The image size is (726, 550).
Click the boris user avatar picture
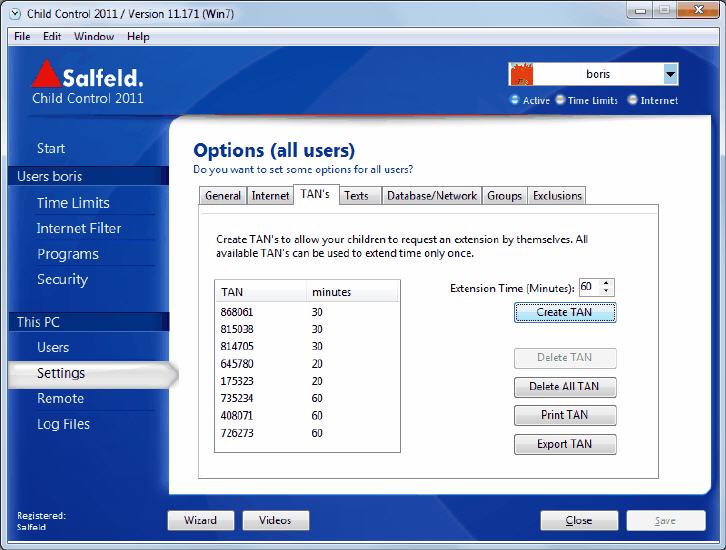click(521, 74)
